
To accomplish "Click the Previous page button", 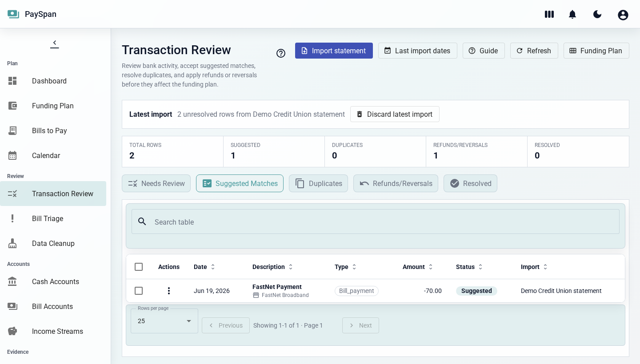I will point(226,325).
